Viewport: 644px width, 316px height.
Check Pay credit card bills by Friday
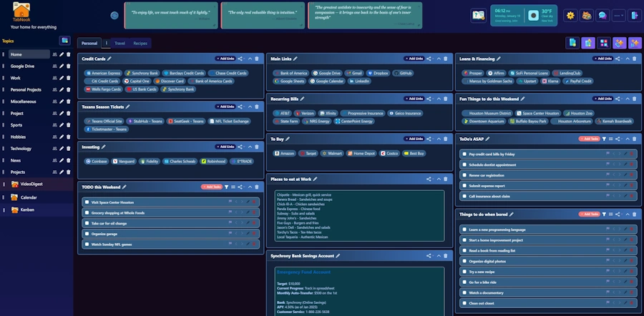464,154
